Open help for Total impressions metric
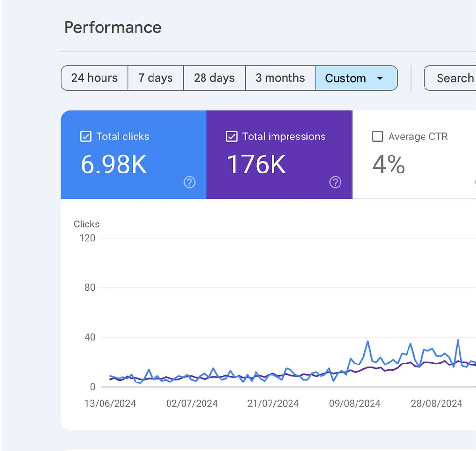Image resolution: width=476 pixels, height=451 pixels. (x=335, y=182)
